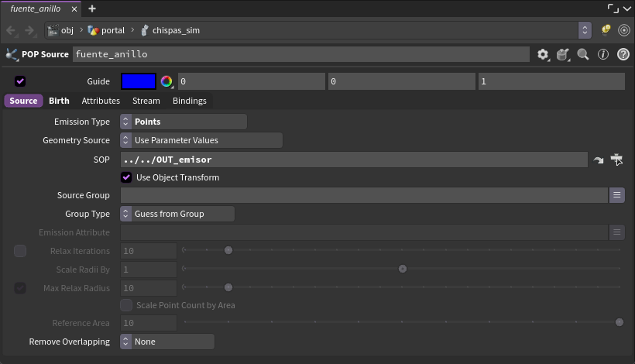Click the Guide green value field
The width and height of the screenshot is (635, 364).
(x=402, y=81)
